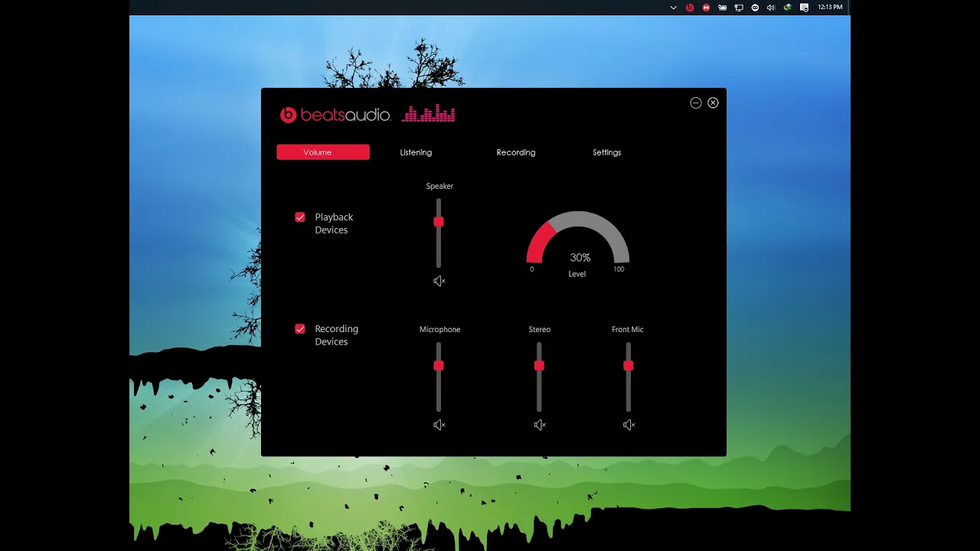Screen dimensions: 980x551
Task: Minimize the Beats Audio window
Action: (x=695, y=103)
